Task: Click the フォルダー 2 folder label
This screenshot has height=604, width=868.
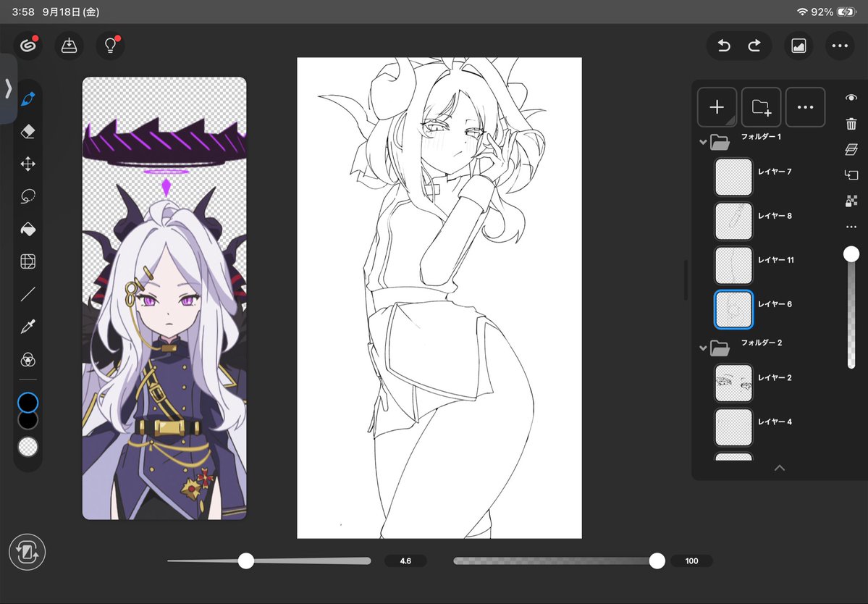Action: point(762,343)
